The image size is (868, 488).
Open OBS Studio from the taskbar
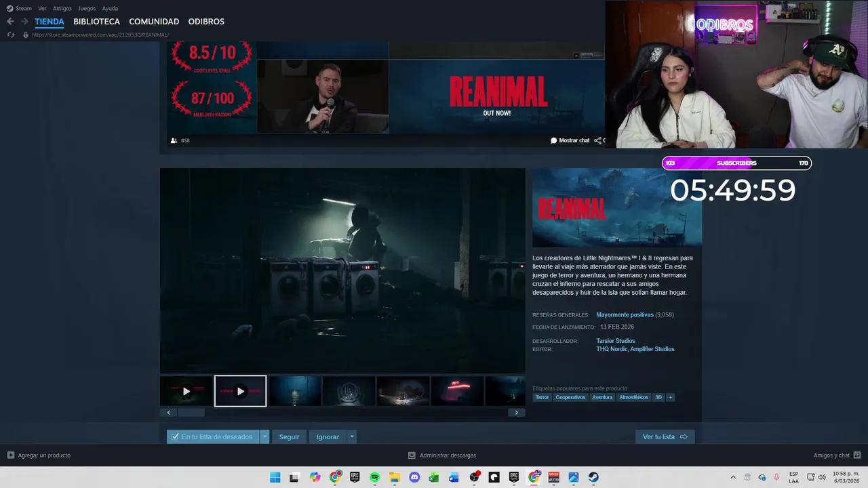tap(475, 477)
